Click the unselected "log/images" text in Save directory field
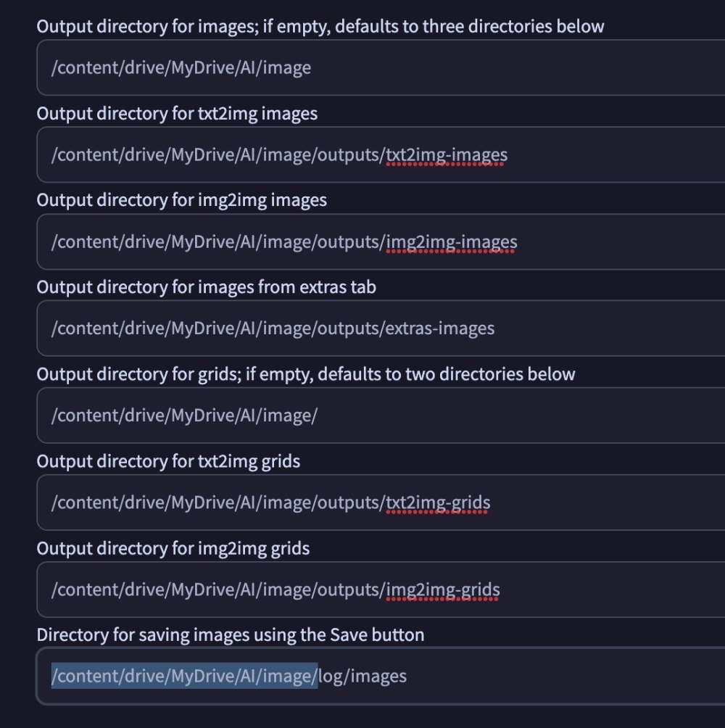Viewport: 725px width, 728px height. click(363, 677)
